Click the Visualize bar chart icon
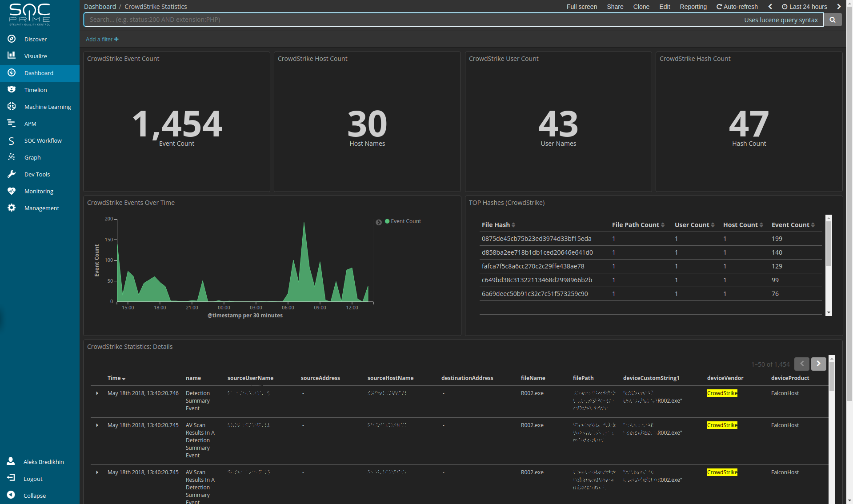This screenshot has width=853, height=504. tap(12, 56)
